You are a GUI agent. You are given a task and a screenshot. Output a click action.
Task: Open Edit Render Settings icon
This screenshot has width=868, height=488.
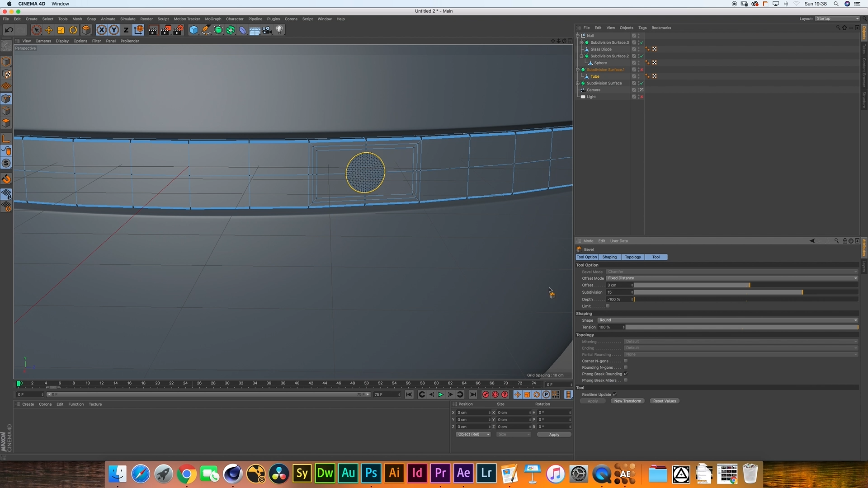(178, 30)
